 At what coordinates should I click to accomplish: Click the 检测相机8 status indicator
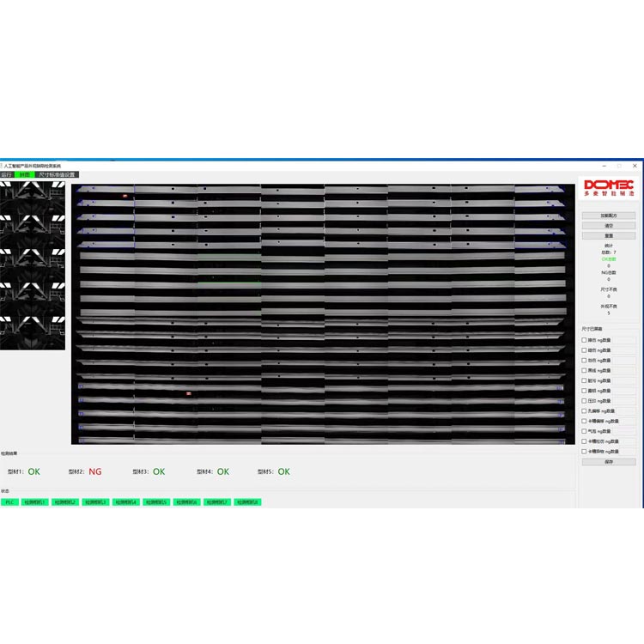(x=247, y=501)
